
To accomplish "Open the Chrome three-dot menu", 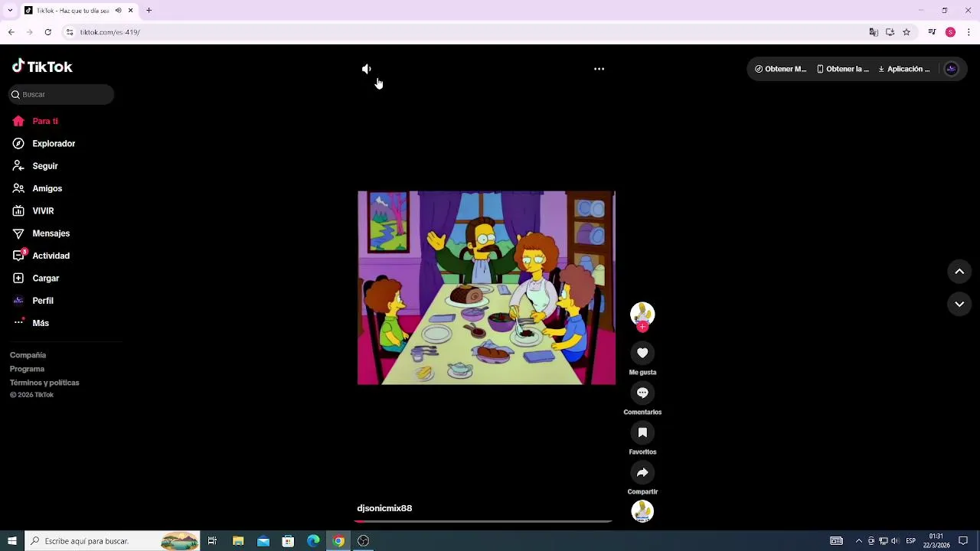I will (969, 32).
